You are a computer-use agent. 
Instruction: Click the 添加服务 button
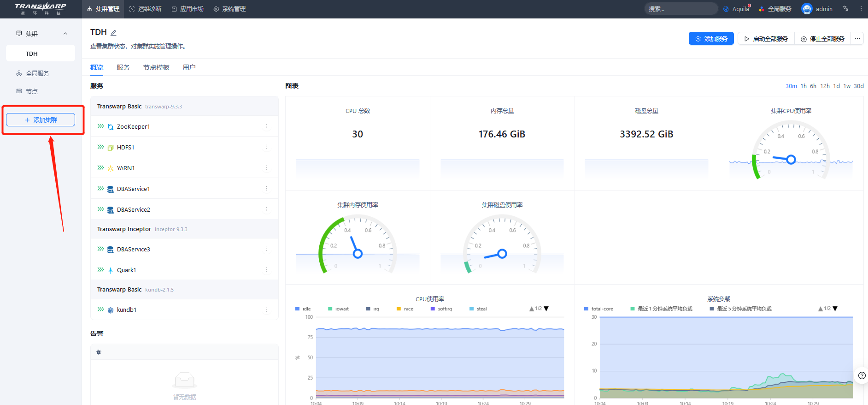tap(711, 39)
